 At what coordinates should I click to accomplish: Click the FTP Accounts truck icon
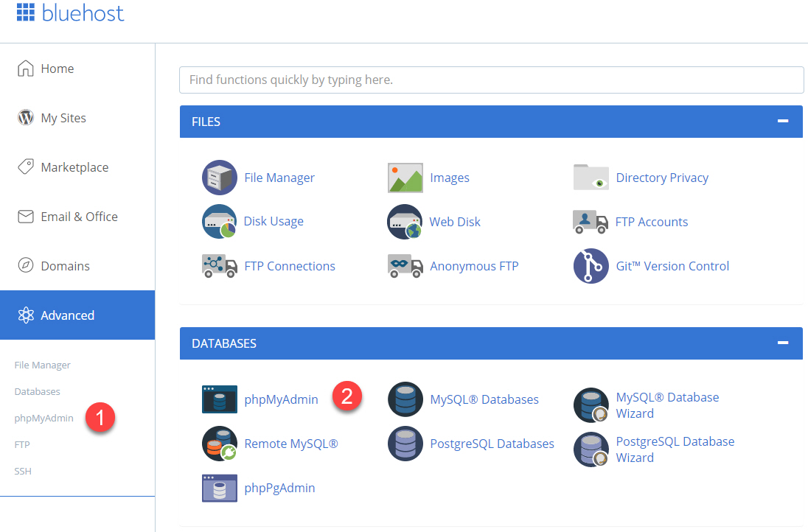591,222
